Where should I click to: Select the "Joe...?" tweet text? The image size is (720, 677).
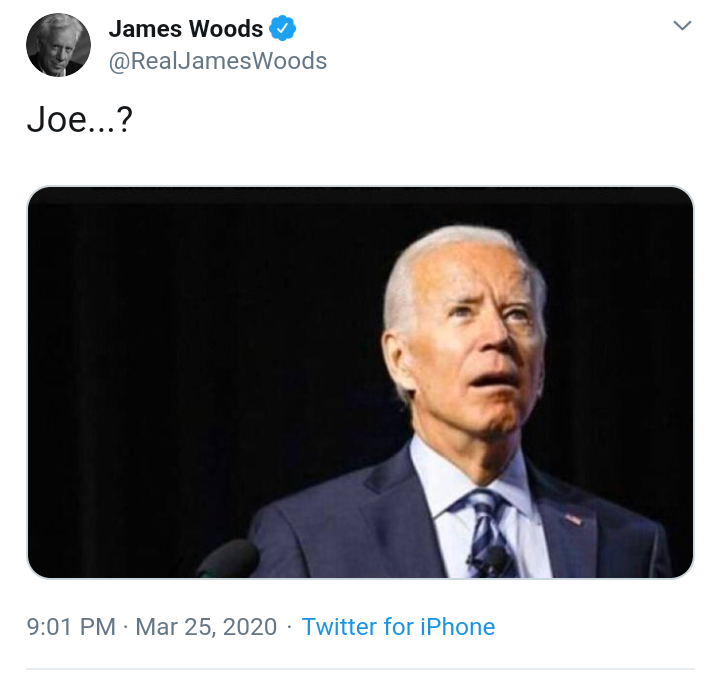(80, 126)
